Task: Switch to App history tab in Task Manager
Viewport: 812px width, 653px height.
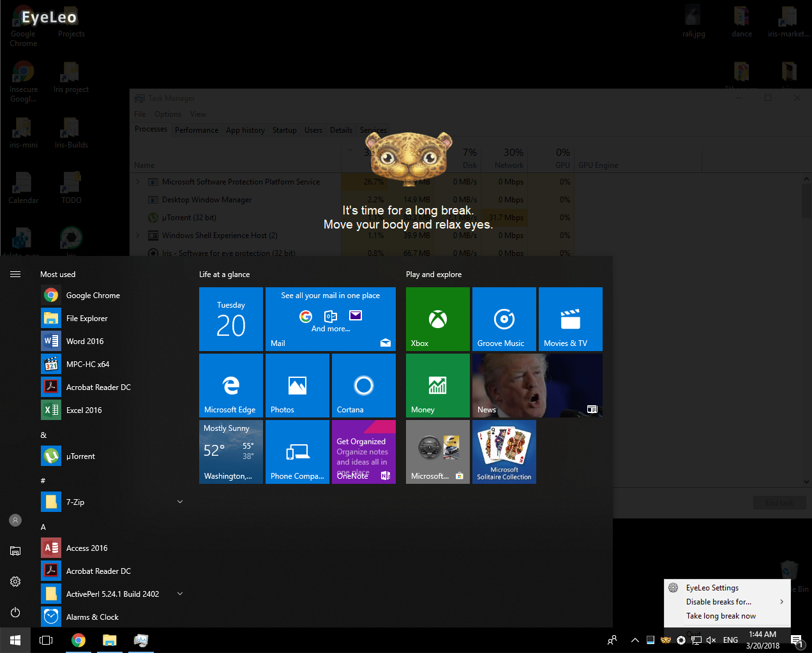Action: pos(245,130)
